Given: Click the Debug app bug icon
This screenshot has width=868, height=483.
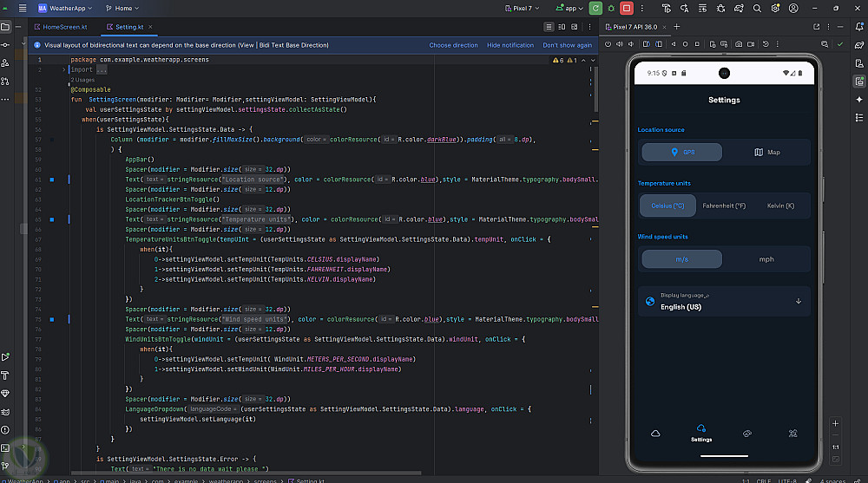Looking at the screenshot, I should coord(611,8).
